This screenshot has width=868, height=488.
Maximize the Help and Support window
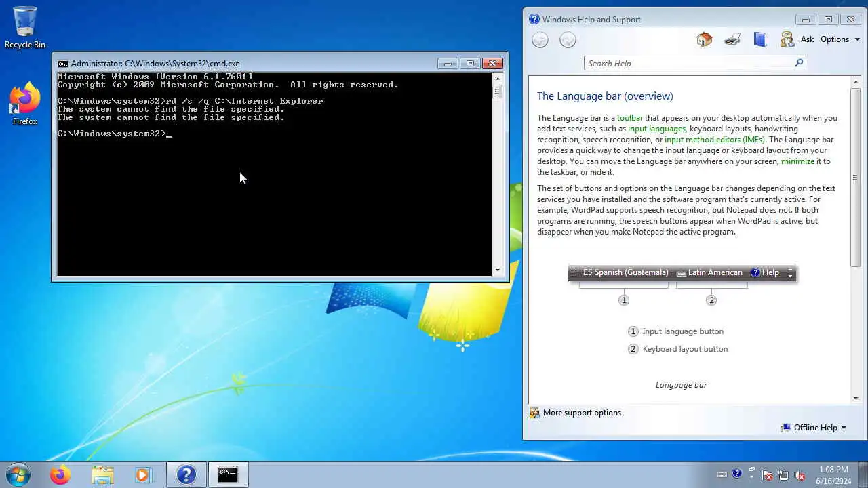pyautogui.click(x=828, y=20)
